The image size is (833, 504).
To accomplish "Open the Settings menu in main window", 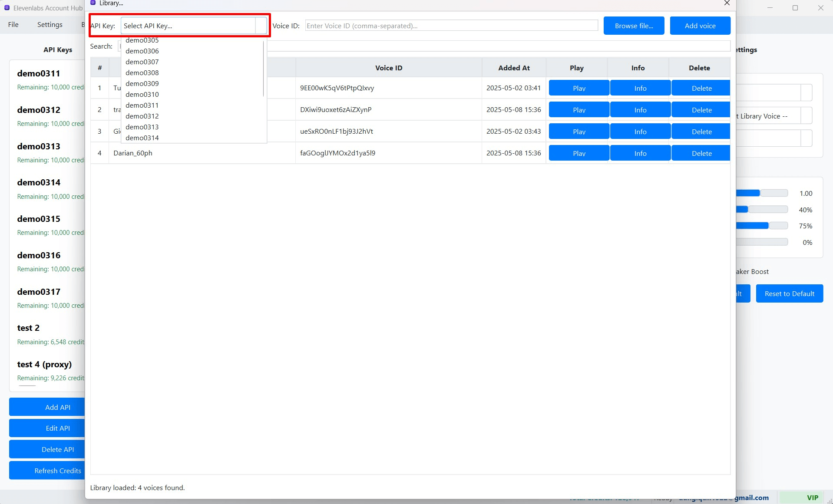I will click(50, 24).
